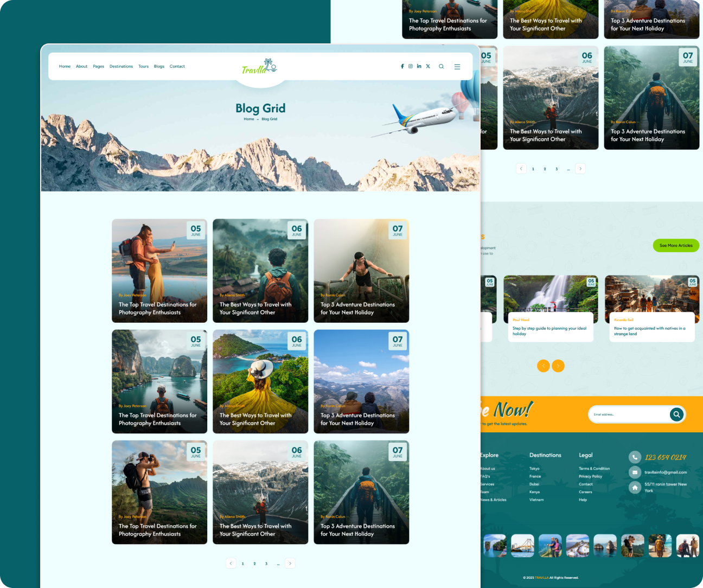Click the Email address input field
The width and height of the screenshot is (703, 588).
(x=629, y=414)
